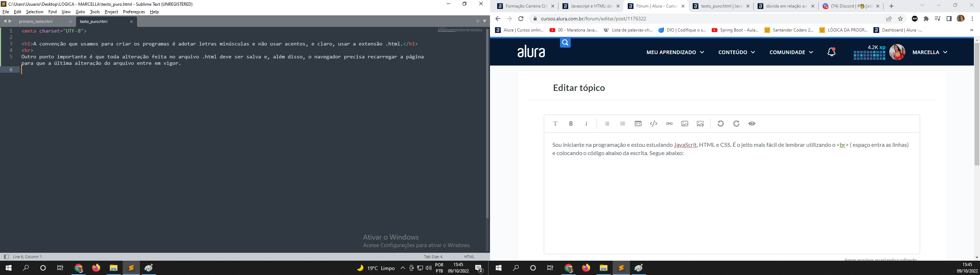Click inside the topic text area
Image resolution: width=980 pixels, height=275 pixels.
click(x=731, y=193)
